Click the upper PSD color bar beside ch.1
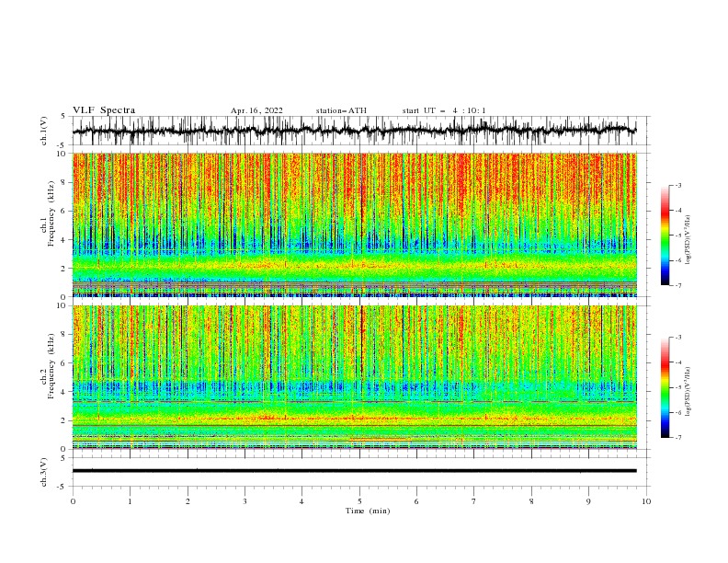 [665, 236]
